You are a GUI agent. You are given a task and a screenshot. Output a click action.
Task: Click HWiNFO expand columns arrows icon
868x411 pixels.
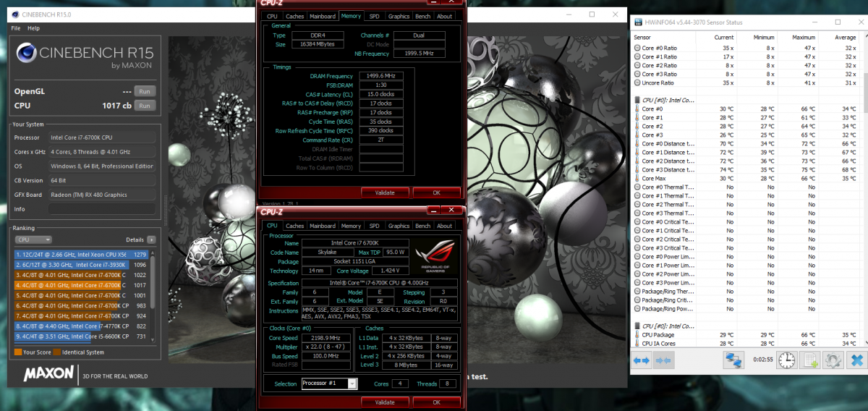click(x=642, y=360)
